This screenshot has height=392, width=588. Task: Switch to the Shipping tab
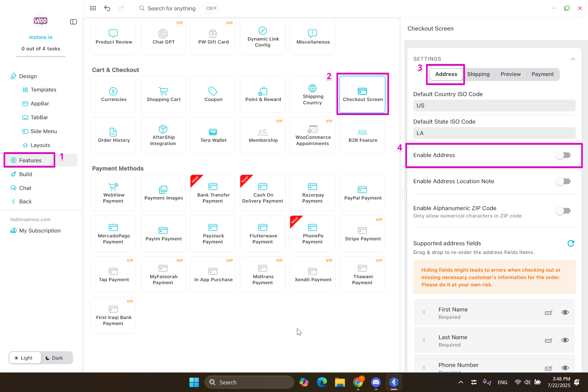tap(478, 74)
